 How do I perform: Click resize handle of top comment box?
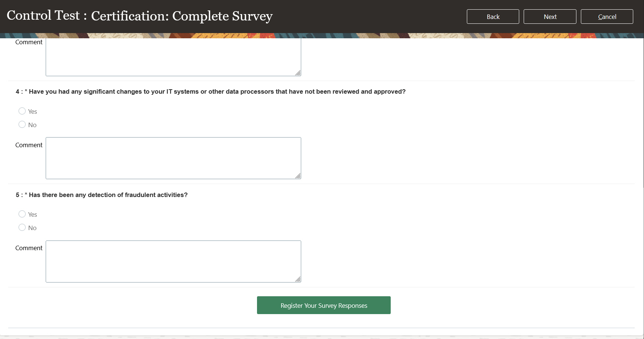[x=298, y=73]
